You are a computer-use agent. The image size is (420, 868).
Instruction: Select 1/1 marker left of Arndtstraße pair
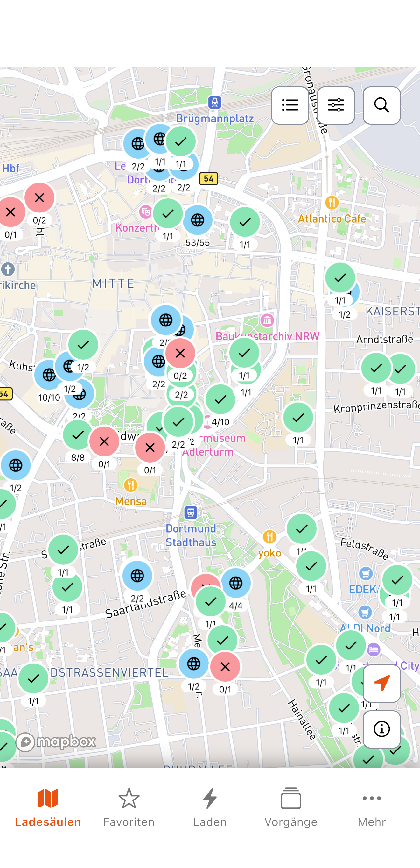pyautogui.click(x=376, y=368)
